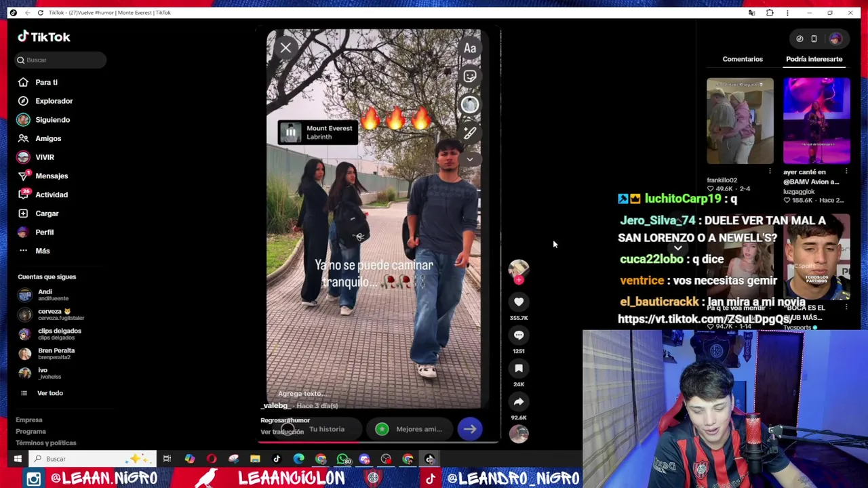Tap the circular profile photo tool in the editor
Image resolution: width=868 pixels, height=488 pixels.
[x=470, y=104]
